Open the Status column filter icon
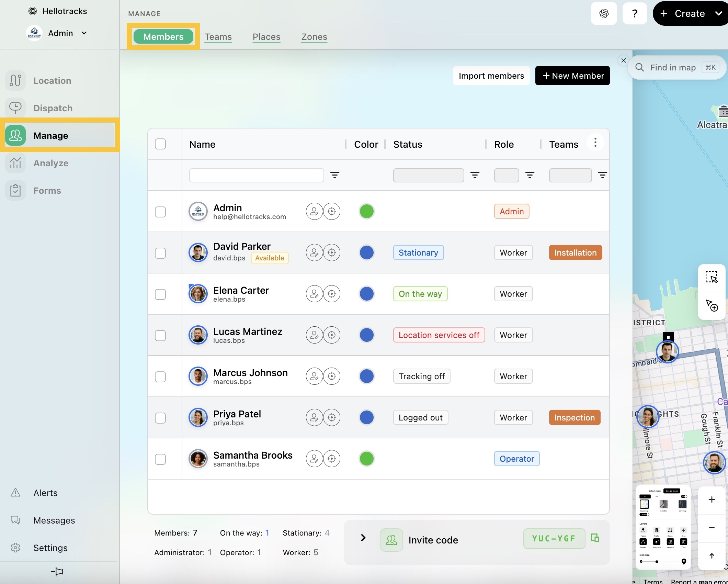728x584 pixels. coord(475,175)
